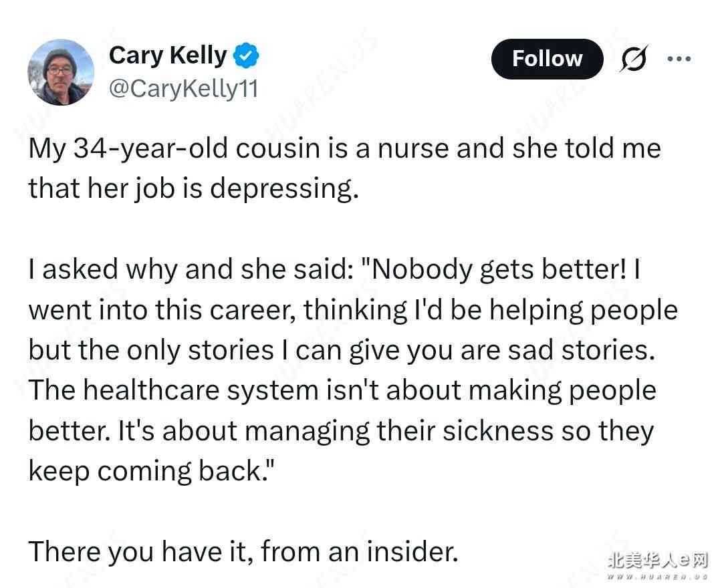Click Cary Kelly's profile avatar photo
This screenshot has height=588, width=722.
(61, 72)
